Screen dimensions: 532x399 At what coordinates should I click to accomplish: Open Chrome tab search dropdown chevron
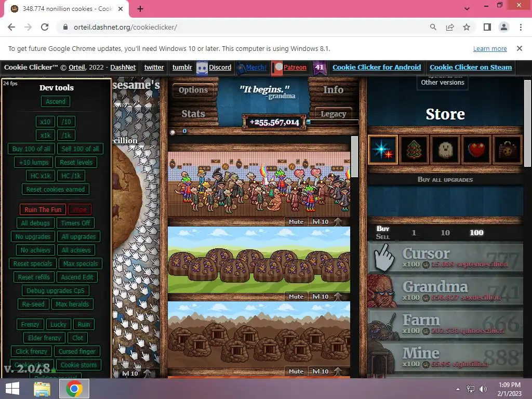[x=467, y=9]
